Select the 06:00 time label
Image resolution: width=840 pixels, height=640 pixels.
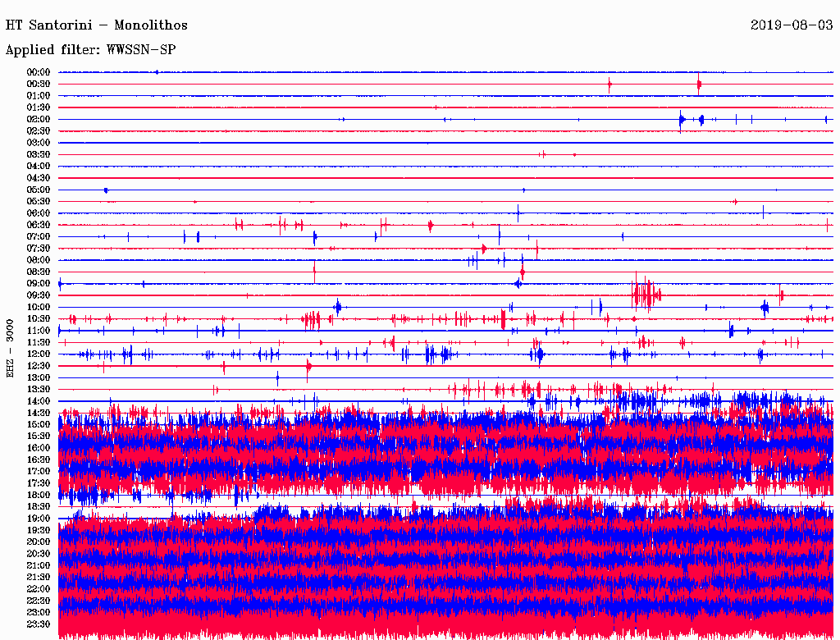39,213
